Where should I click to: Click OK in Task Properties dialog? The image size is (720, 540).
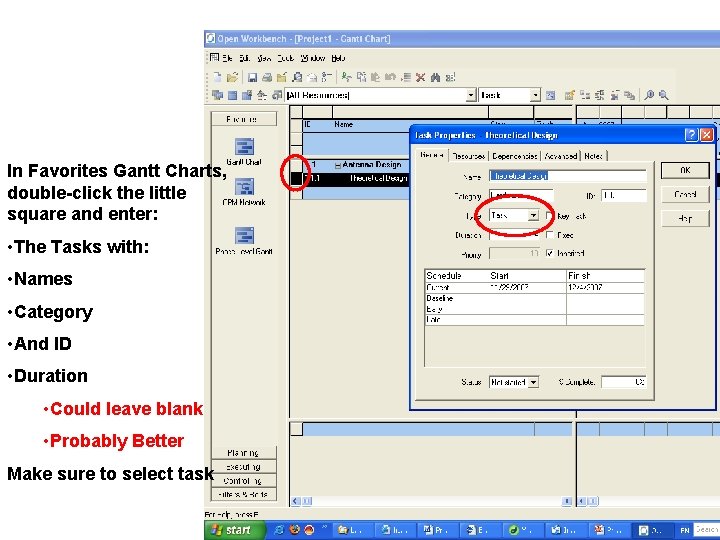click(685, 170)
